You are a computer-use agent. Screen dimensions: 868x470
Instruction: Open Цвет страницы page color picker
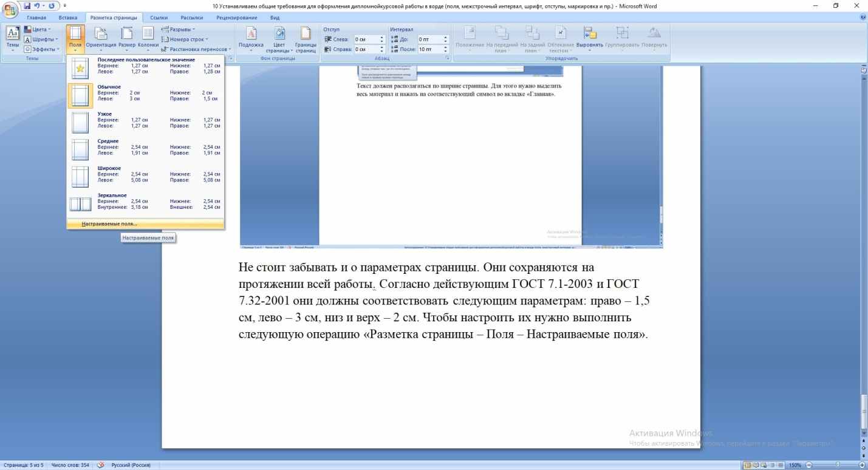(x=279, y=38)
